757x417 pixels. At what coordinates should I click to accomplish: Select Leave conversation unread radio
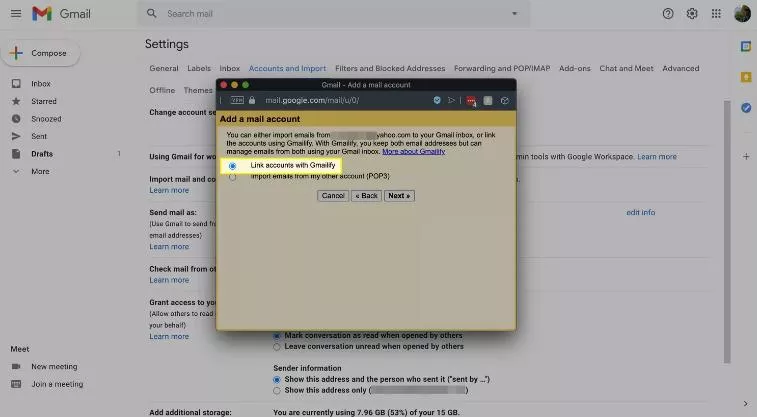pyautogui.click(x=277, y=347)
